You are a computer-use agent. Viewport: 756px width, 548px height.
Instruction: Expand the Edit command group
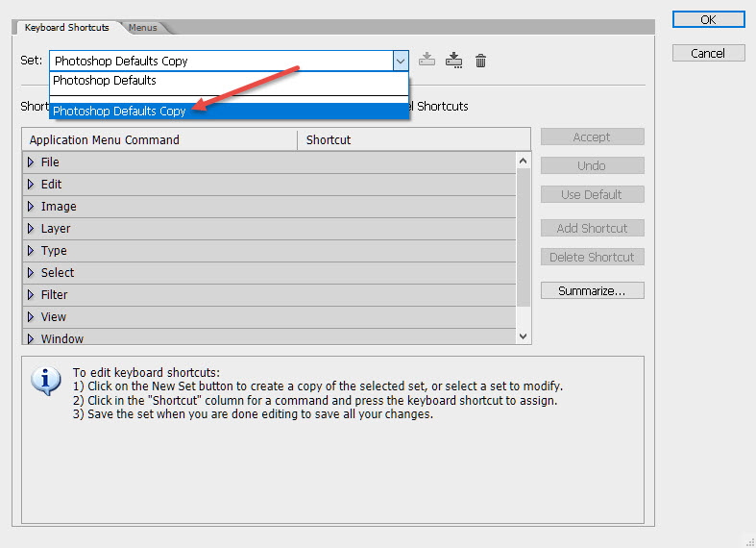click(31, 185)
